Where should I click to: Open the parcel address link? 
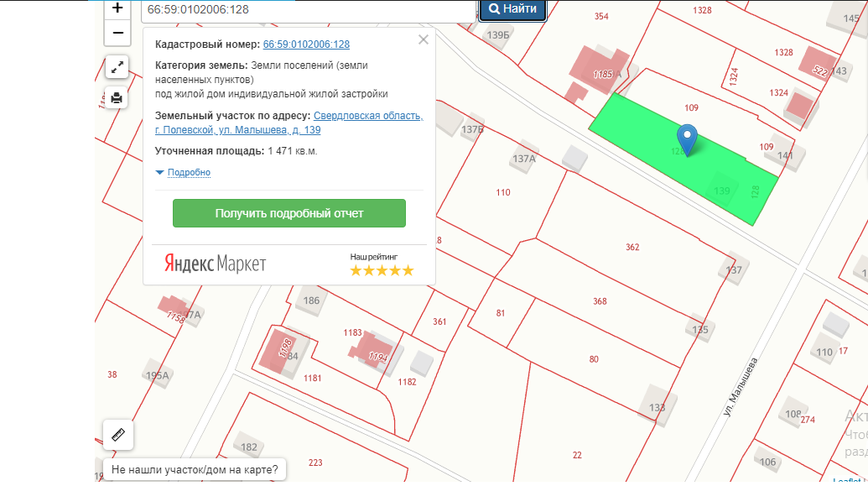[289, 123]
